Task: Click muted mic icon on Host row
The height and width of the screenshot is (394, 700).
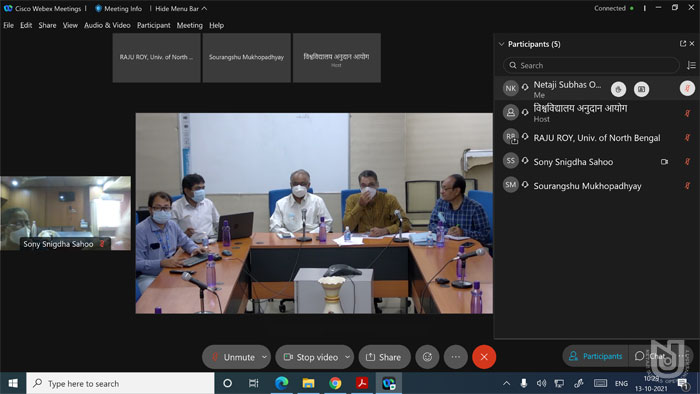Action: pyautogui.click(x=688, y=113)
